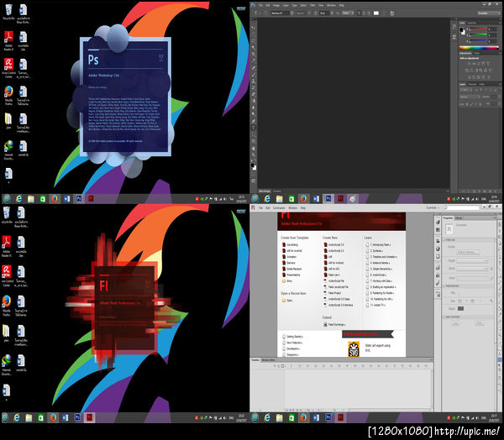Open the collapsed History panel icon in Photoshop
504x440 pixels.
(x=454, y=27)
